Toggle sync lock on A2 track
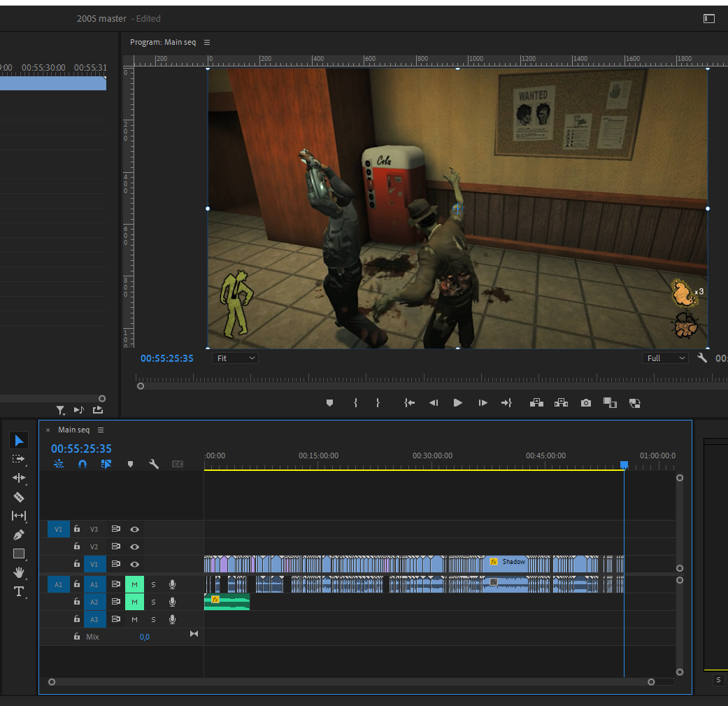 pos(116,602)
